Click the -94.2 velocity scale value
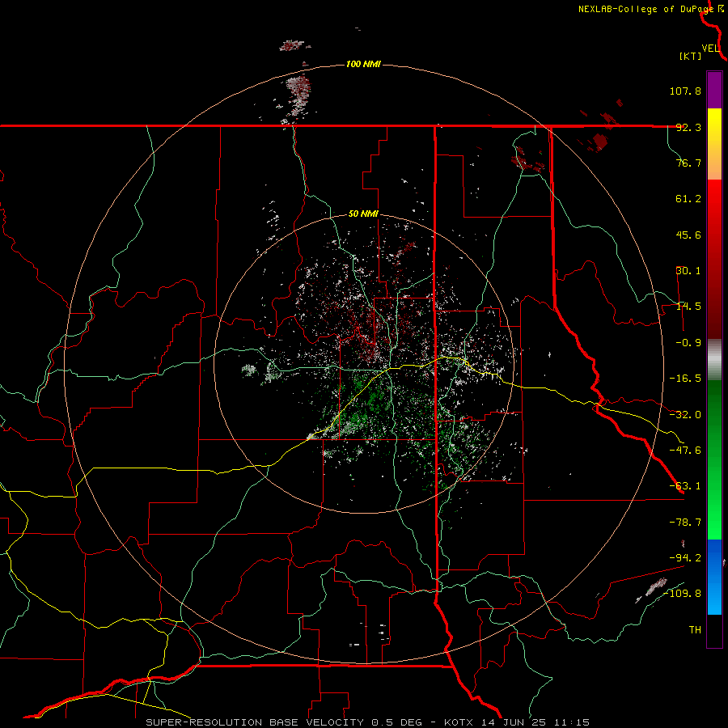Image resolution: width=728 pixels, height=728 pixels. tap(685, 557)
